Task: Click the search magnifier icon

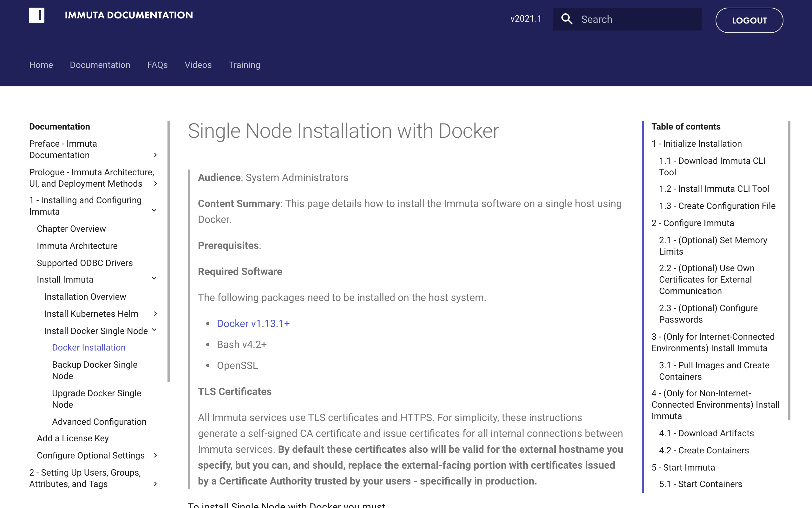Action: 567,19
